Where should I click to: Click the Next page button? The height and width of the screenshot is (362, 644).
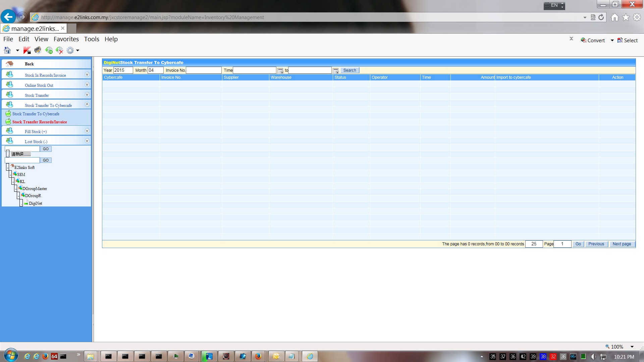[622, 244]
